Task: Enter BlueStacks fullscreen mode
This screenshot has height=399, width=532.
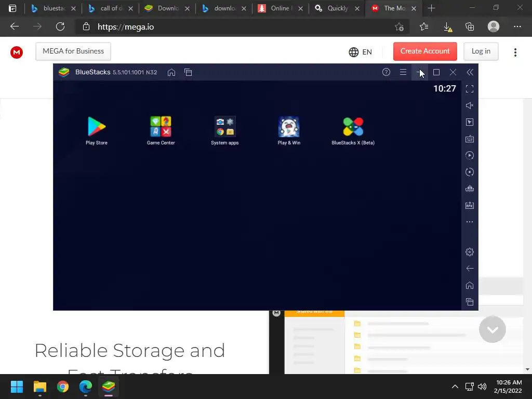Action: pos(470,89)
